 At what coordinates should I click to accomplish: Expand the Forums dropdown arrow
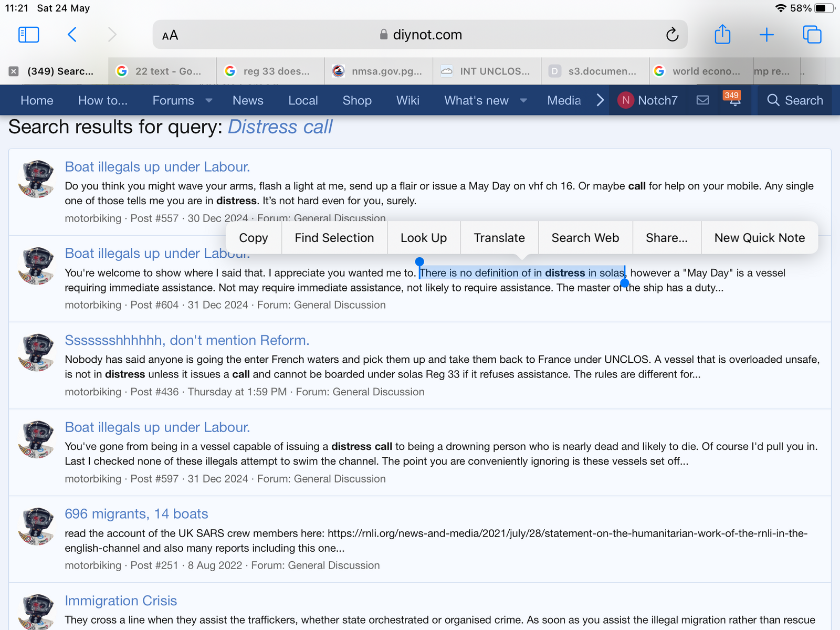[209, 100]
